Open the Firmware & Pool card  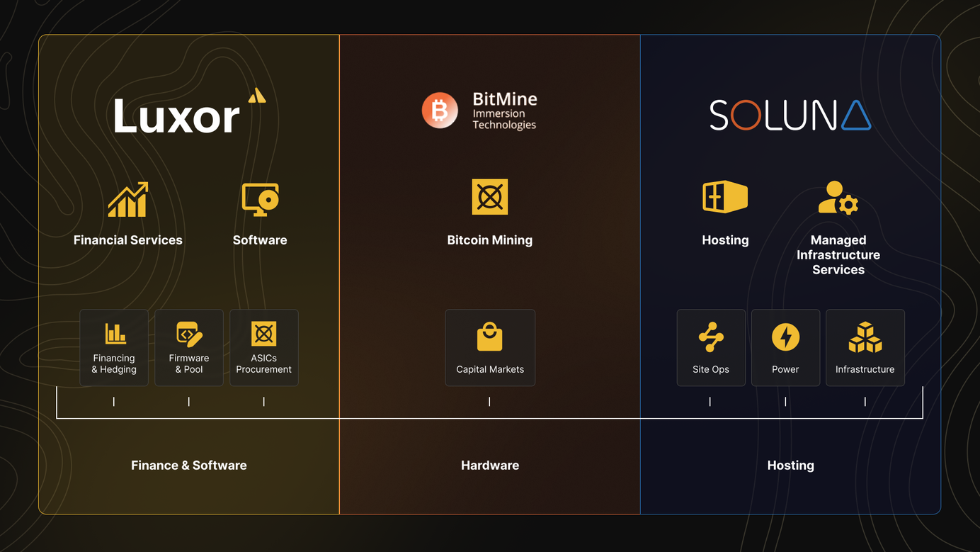[189, 348]
